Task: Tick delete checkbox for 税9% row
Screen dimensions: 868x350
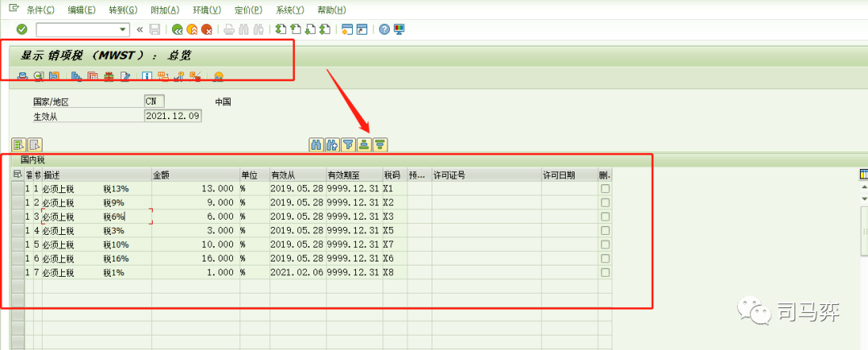Action: pyautogui.click(x=606, y=202)
